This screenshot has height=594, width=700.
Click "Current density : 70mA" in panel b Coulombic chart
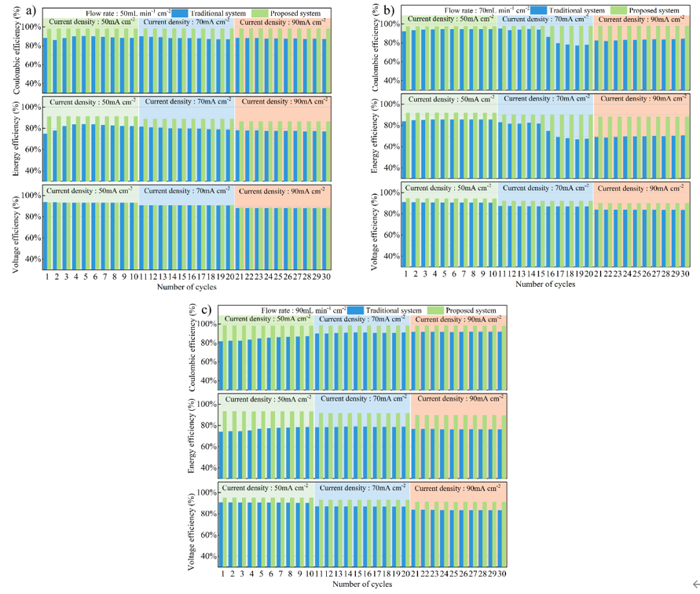[545, 19]
